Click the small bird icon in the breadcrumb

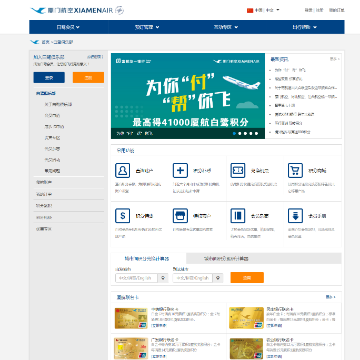[35, 42]
